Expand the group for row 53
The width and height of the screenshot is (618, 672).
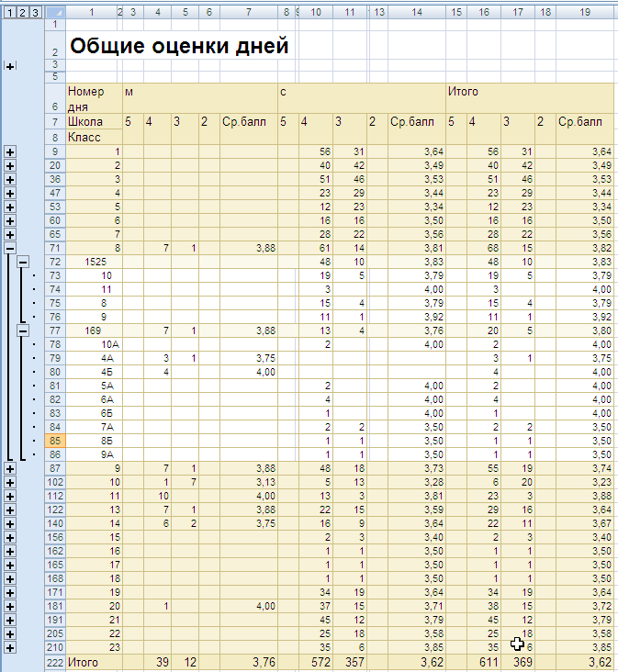click(10, 207)
